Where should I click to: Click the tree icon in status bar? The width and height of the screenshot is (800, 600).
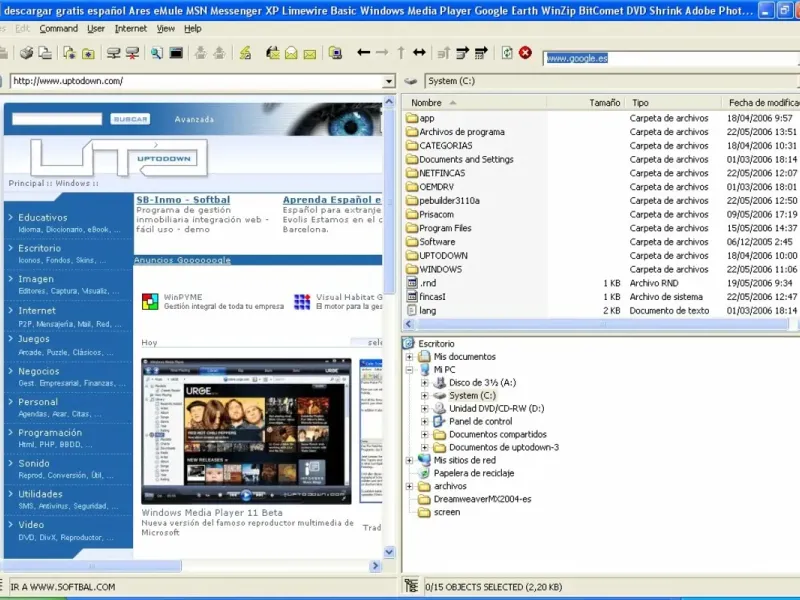(x=411, y=586)
